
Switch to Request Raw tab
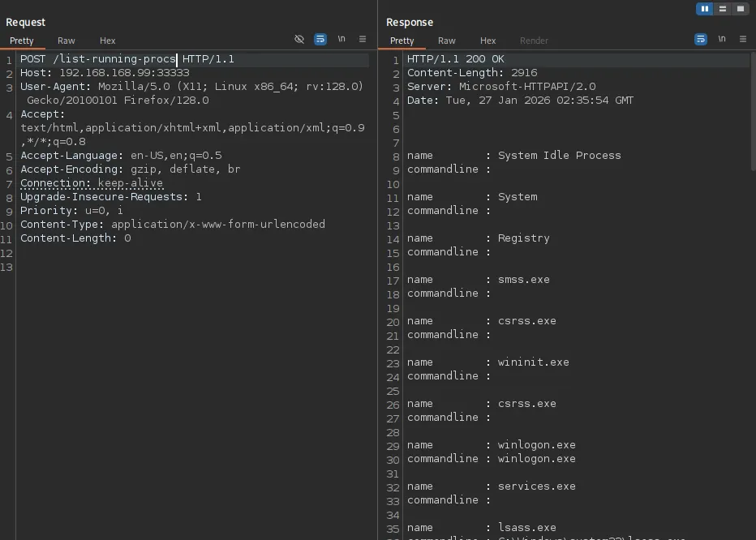(67, 41)
